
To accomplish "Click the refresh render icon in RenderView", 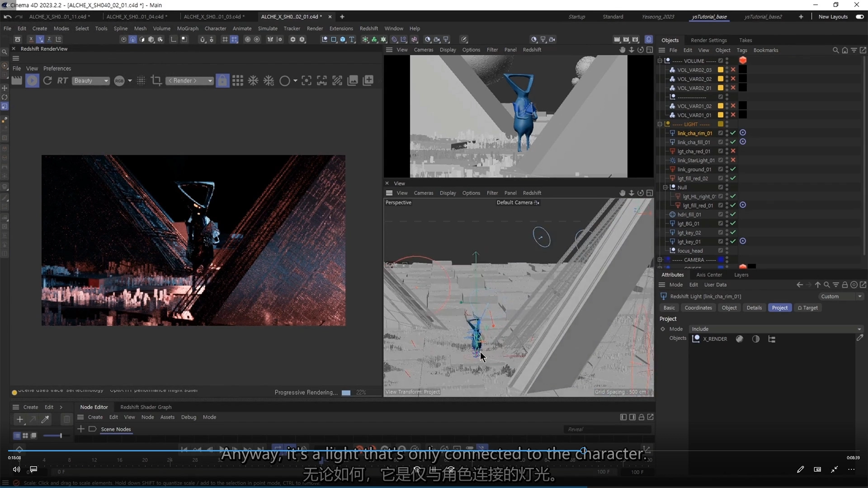I will click(47, 81).
